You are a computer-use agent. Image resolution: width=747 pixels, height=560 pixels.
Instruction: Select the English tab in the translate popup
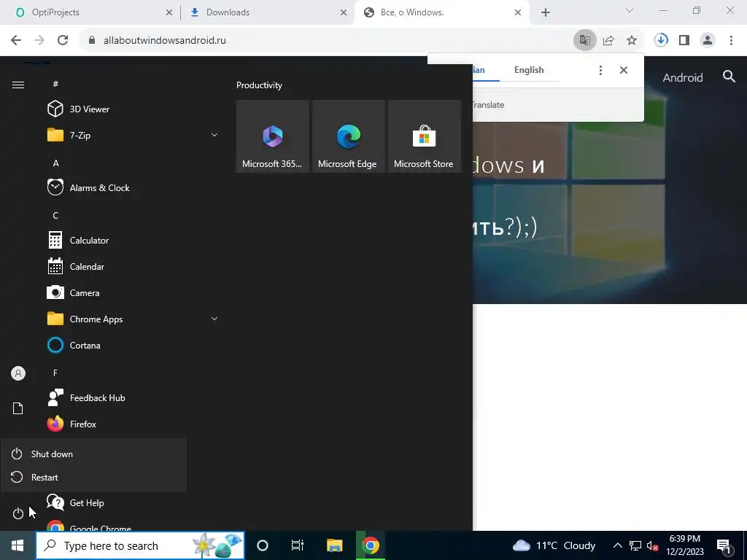529,70
